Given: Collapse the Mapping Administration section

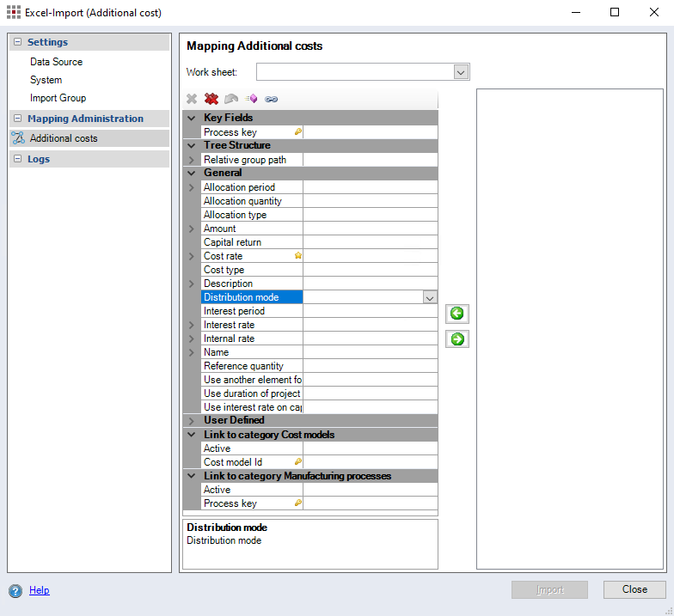Looking at the screenshot, I should pyautogui.click(x=17, y=119).
